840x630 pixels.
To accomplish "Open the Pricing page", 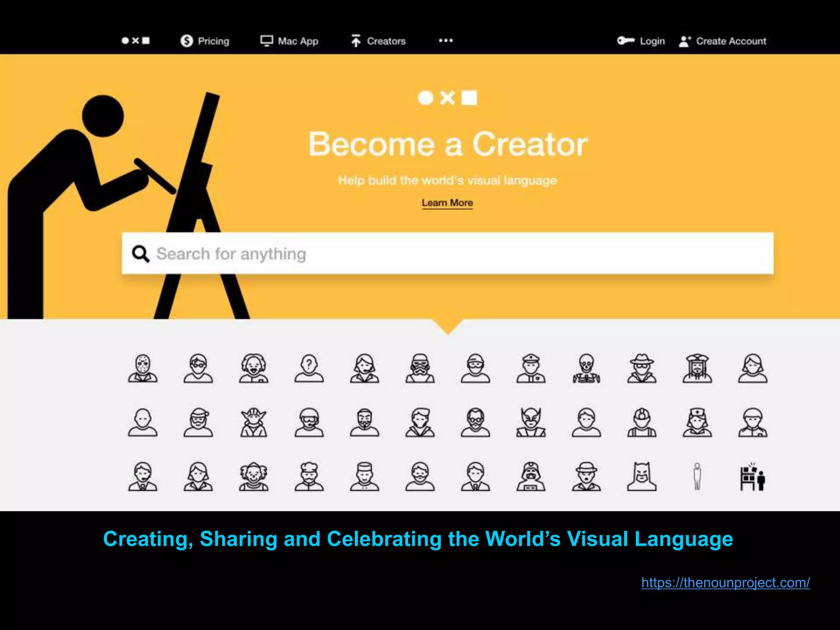I will point(205,41).
